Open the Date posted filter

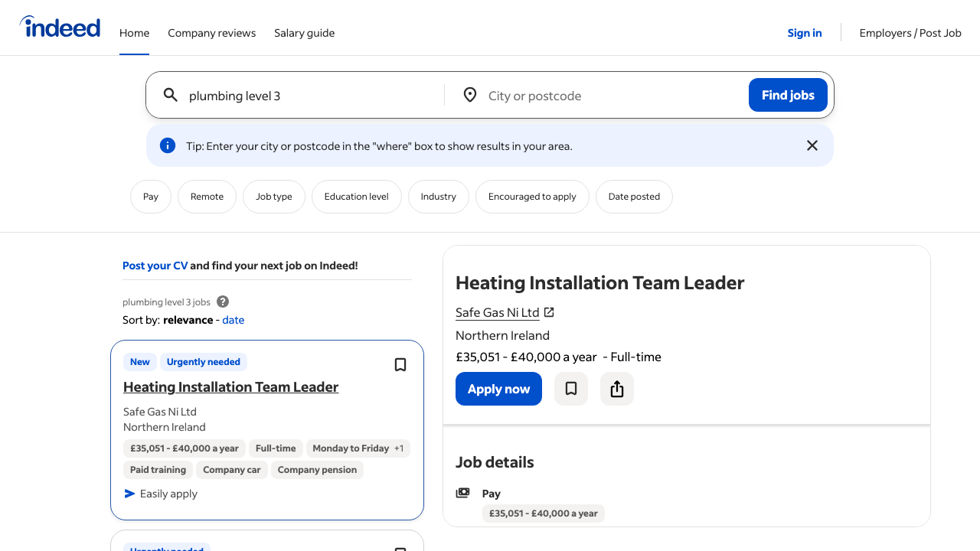coord(634,196)
